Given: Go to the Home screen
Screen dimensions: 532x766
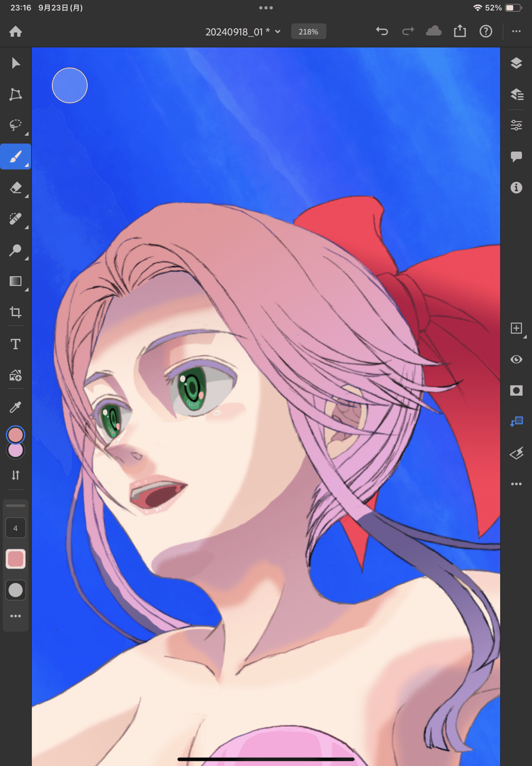Looking at the screenshot, I should (16, 31).
